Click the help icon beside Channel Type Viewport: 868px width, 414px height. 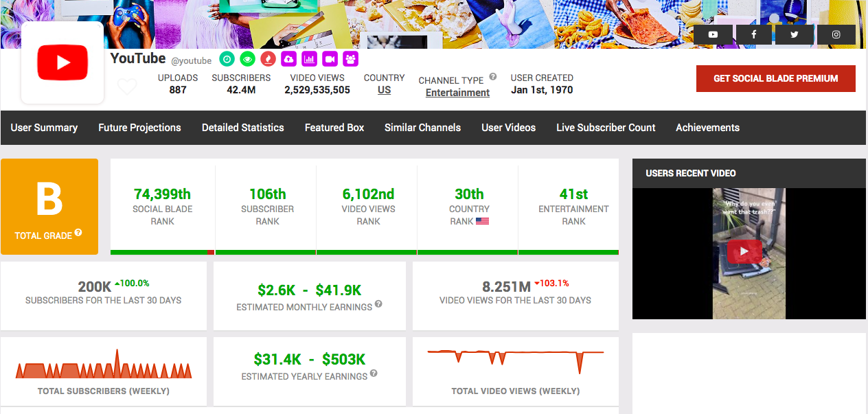[x=493, y=78]
